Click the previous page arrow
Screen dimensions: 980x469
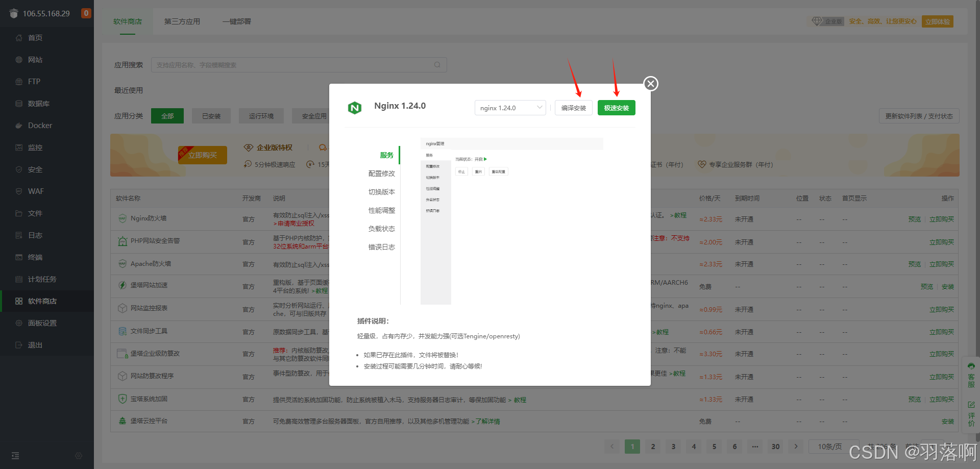tap(612, 447)
